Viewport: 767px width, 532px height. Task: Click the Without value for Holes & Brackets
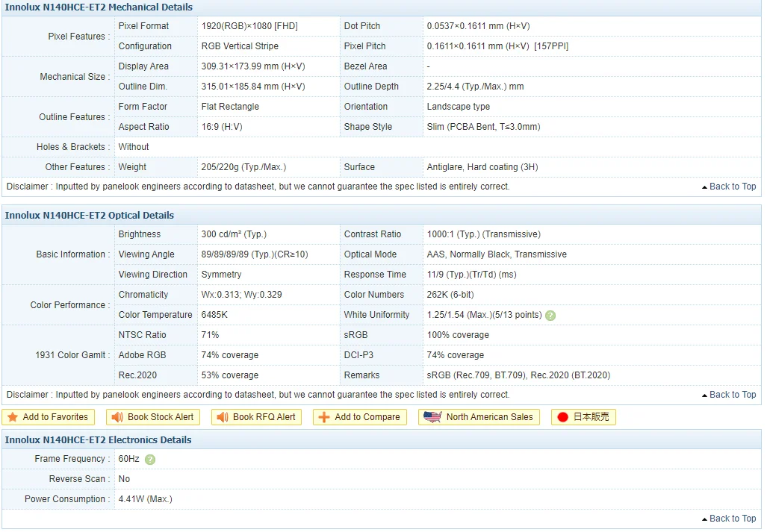134,147
